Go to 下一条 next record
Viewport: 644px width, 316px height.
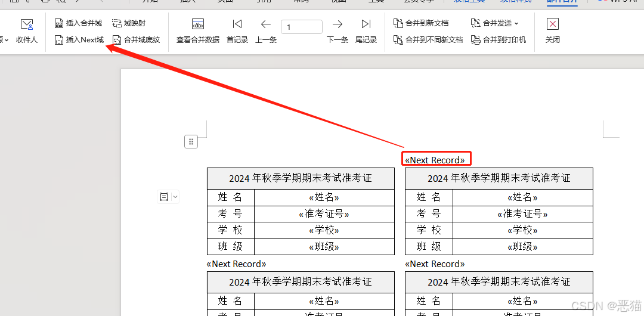pyautogui.click(x=338, y=32)
